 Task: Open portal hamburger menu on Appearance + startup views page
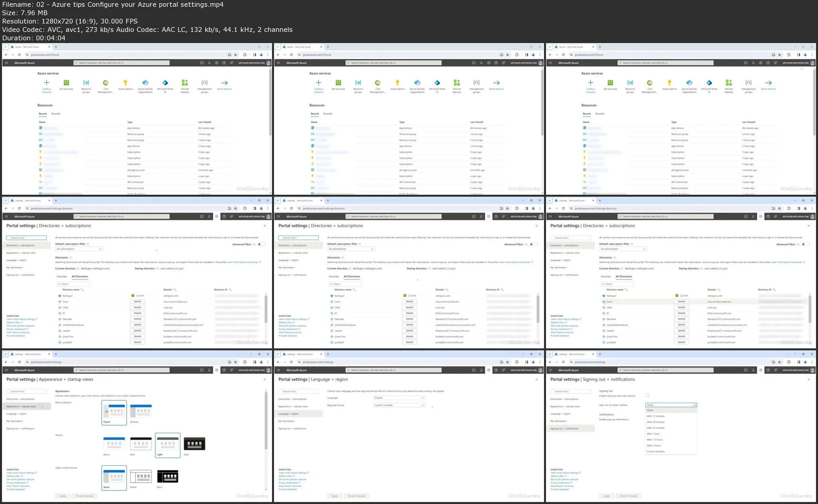[x=6, y=370]
